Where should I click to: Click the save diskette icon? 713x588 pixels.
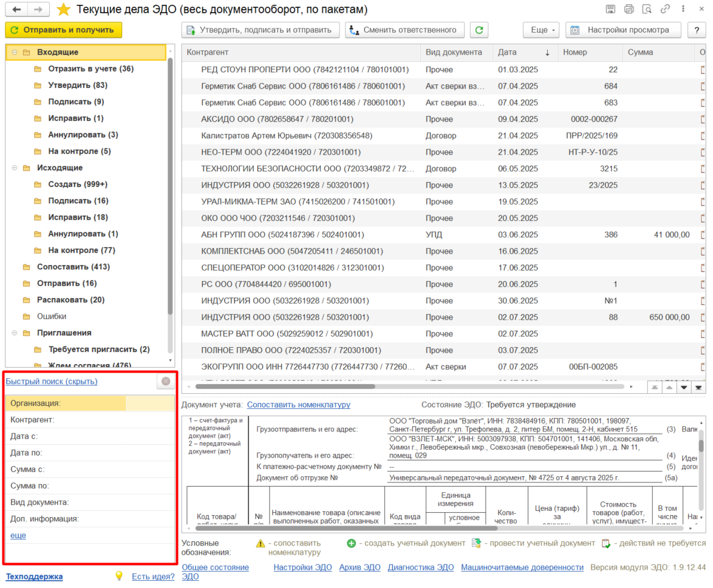click(611, 9)
